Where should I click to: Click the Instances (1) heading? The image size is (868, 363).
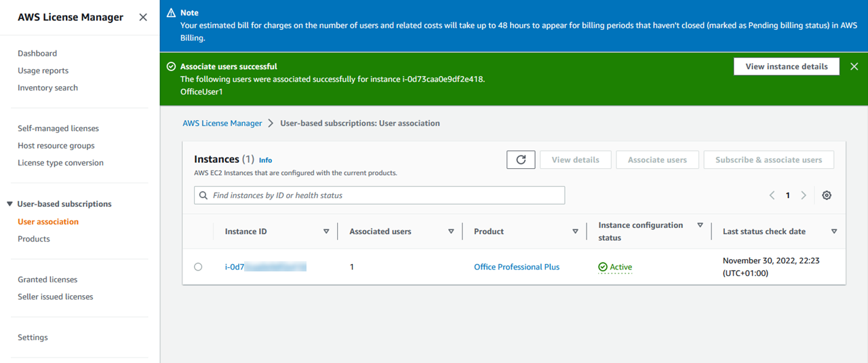tap(224, 159)
